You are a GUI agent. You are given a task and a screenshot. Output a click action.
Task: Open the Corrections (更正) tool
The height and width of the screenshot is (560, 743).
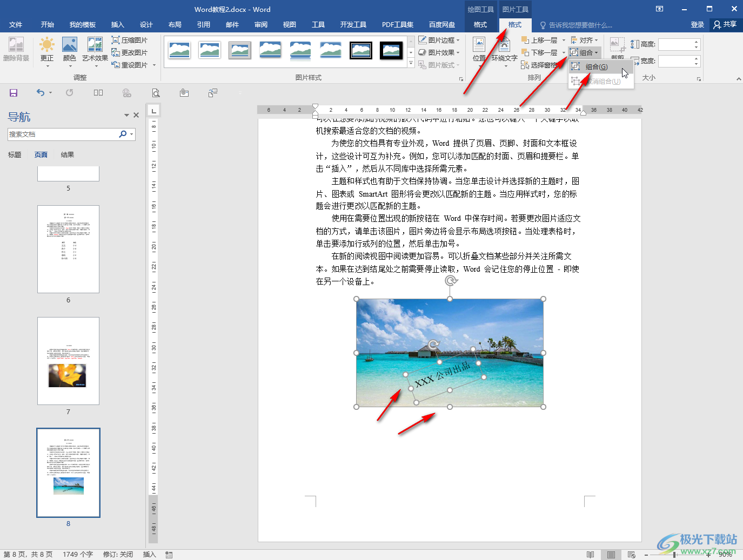tap(47, 51)
